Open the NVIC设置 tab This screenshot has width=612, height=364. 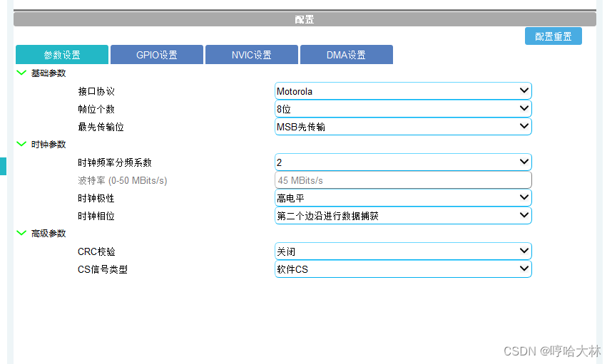click(252, 55)
